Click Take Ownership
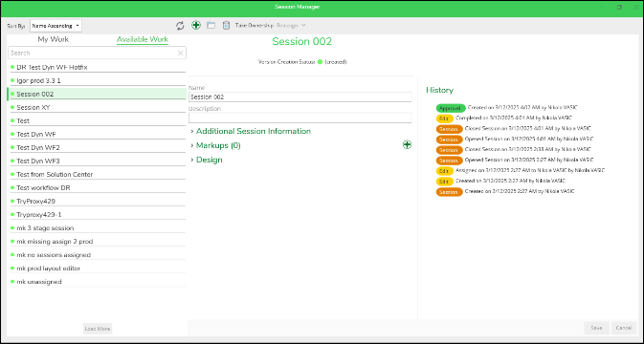Image resolution: width=644 pixels, height=344 pixels. pos(255,26)
